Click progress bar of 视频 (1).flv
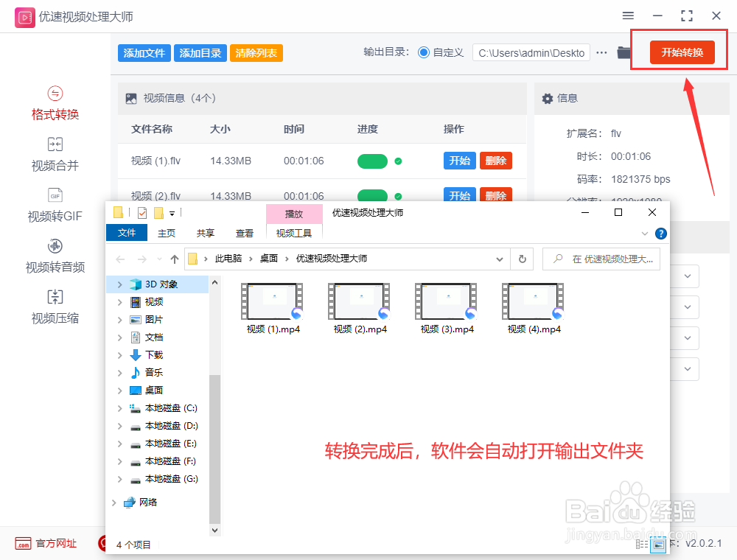 372,161
